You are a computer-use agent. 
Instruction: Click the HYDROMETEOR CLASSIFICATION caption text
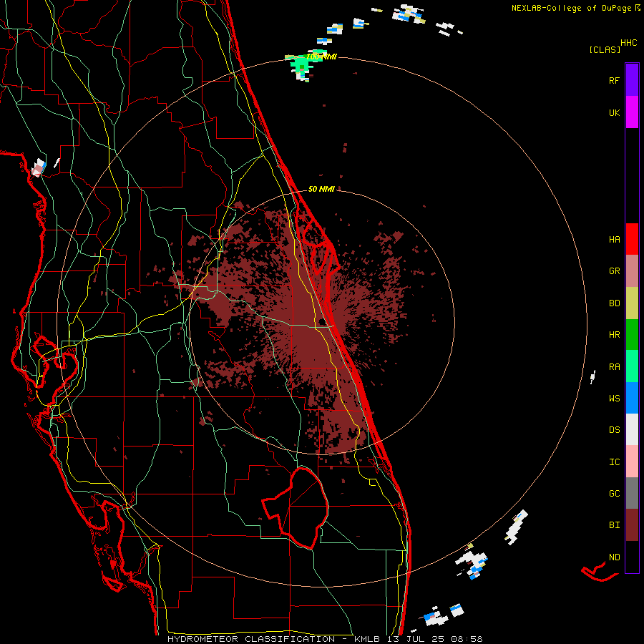tap(251, 639)
